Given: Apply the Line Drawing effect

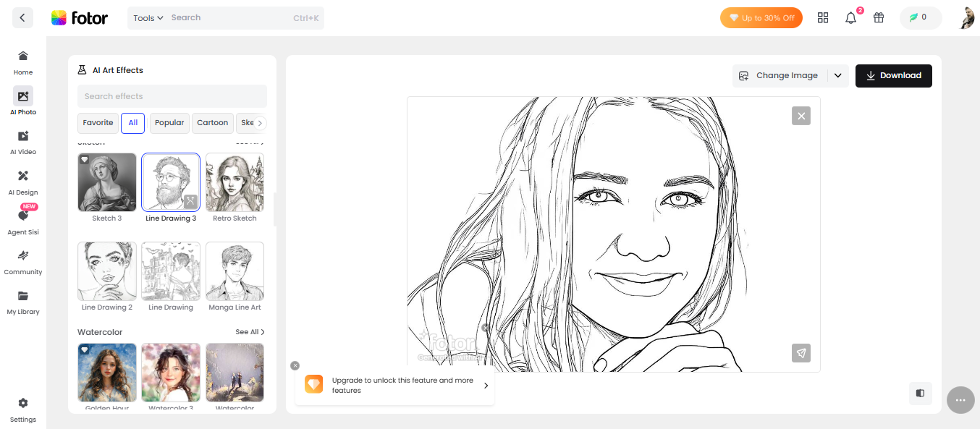Looking at the screenshot, I should (x=171, y=271).
